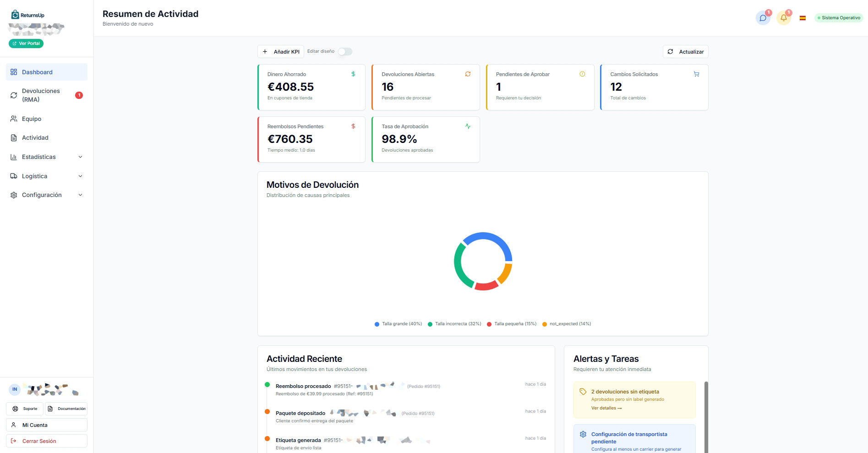The image size is (868, 453).
Task: Click the blue segment of the donut chart
Action: 494,239
